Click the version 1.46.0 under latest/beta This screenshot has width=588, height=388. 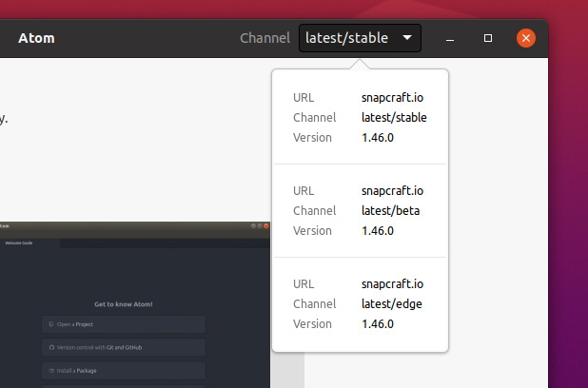point(378,231)
